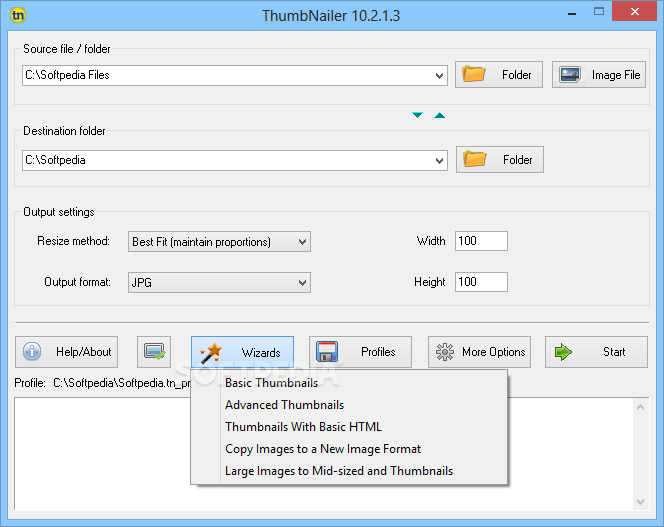
Task: Click the info icon on Help/About
Action: coord(32,352)
